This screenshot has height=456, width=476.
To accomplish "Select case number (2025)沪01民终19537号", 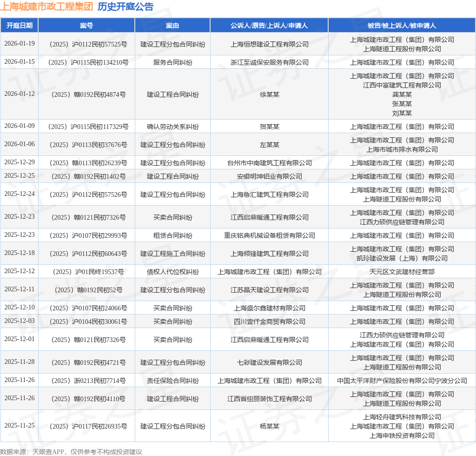I will pos(88,272).
